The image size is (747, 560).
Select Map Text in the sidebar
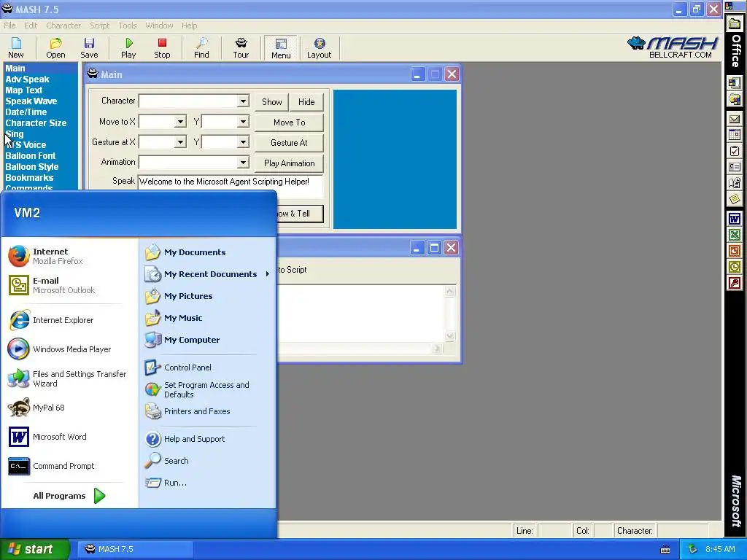24,90
